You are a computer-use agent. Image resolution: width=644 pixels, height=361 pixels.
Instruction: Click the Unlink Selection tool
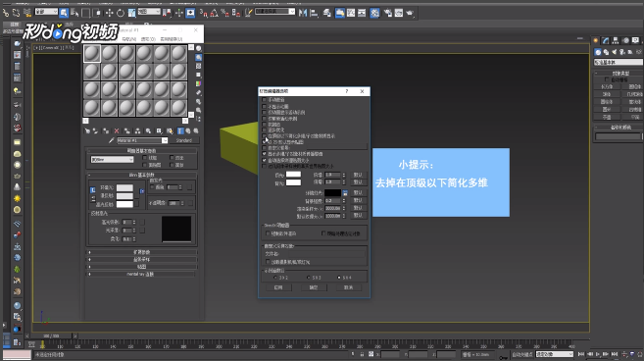click(x=17, y=13)
